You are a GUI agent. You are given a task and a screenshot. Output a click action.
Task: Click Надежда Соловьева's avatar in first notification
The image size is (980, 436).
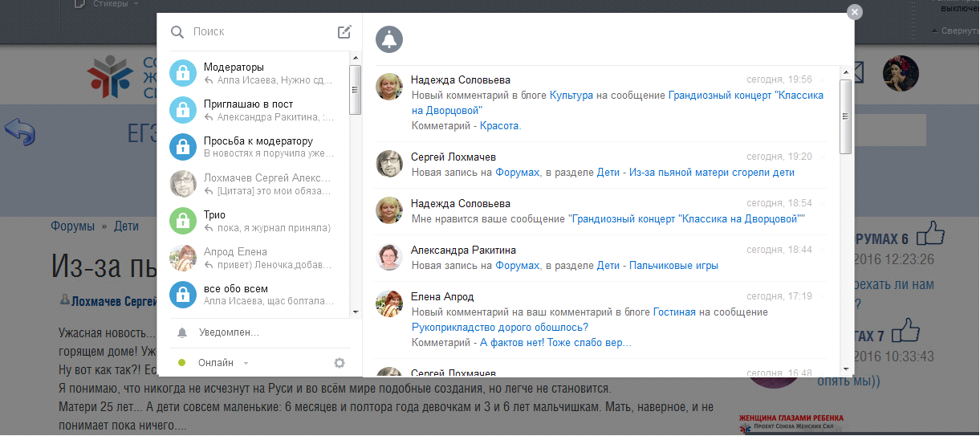click(389, 87)
